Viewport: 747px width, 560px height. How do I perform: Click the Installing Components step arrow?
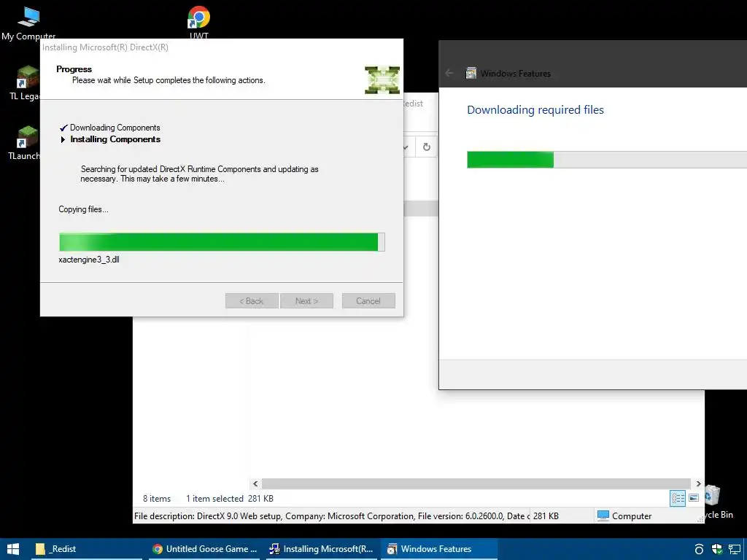(63, 139)
